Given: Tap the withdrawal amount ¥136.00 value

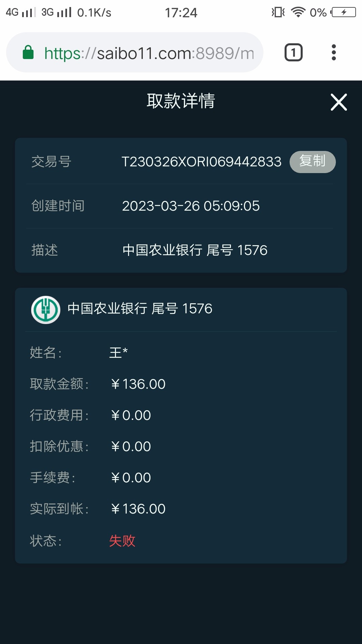Looking at the screenshot, I should tap(138, 384).
